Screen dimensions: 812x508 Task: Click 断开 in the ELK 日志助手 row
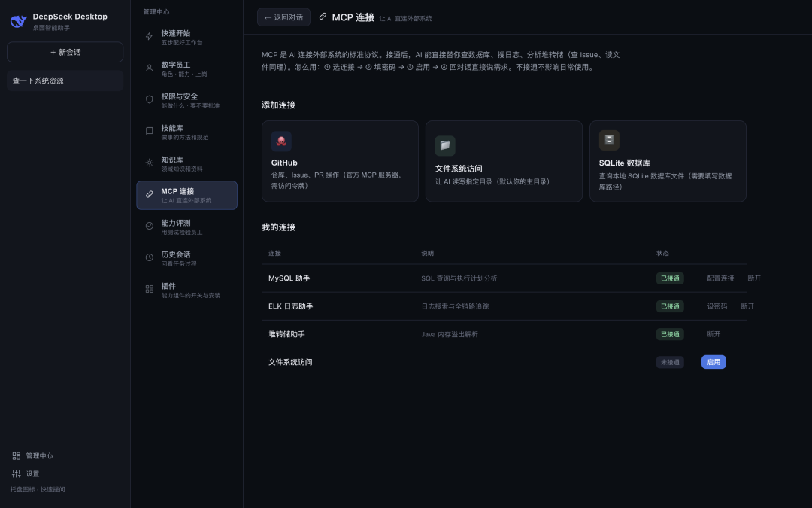747,306
